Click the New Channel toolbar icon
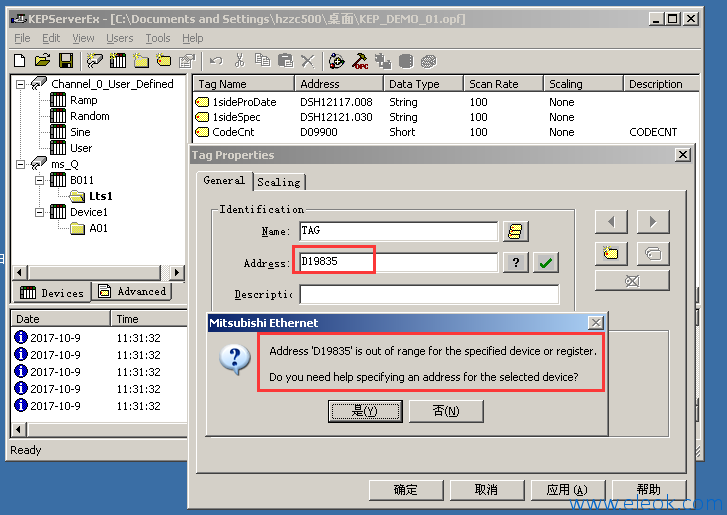Screen dimensions: 727x515 [x=95, y=61]
